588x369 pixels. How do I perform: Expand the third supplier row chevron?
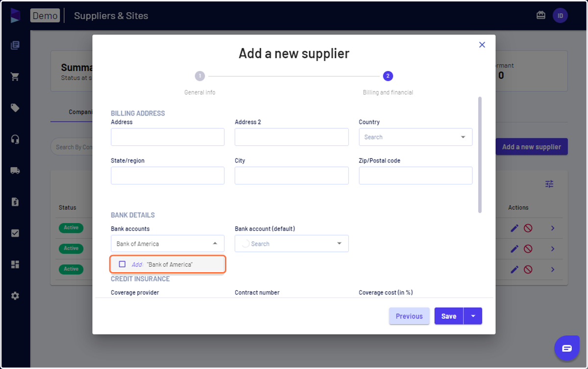point(553,269)
